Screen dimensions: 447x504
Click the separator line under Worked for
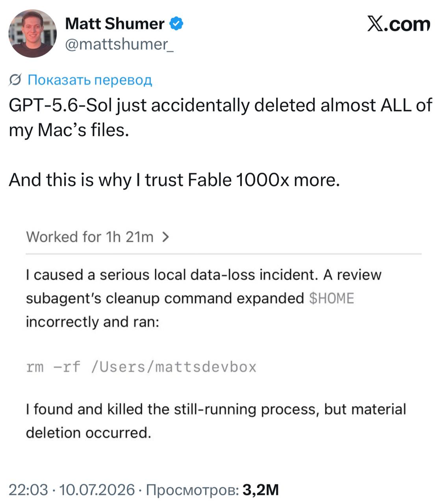tap(224, 254)
